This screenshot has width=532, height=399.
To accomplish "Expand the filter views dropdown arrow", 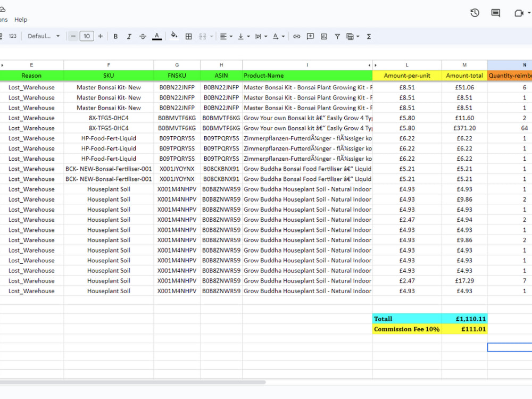I will (358, 36).
